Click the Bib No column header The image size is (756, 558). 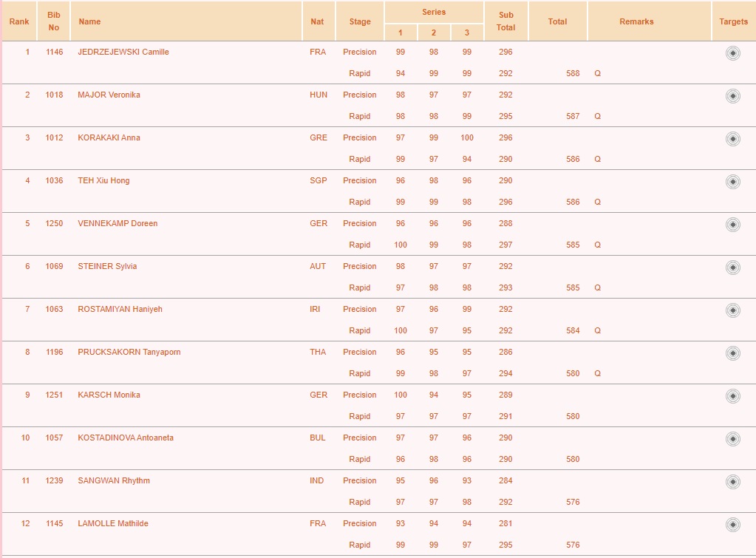click(x=53, y=21)
